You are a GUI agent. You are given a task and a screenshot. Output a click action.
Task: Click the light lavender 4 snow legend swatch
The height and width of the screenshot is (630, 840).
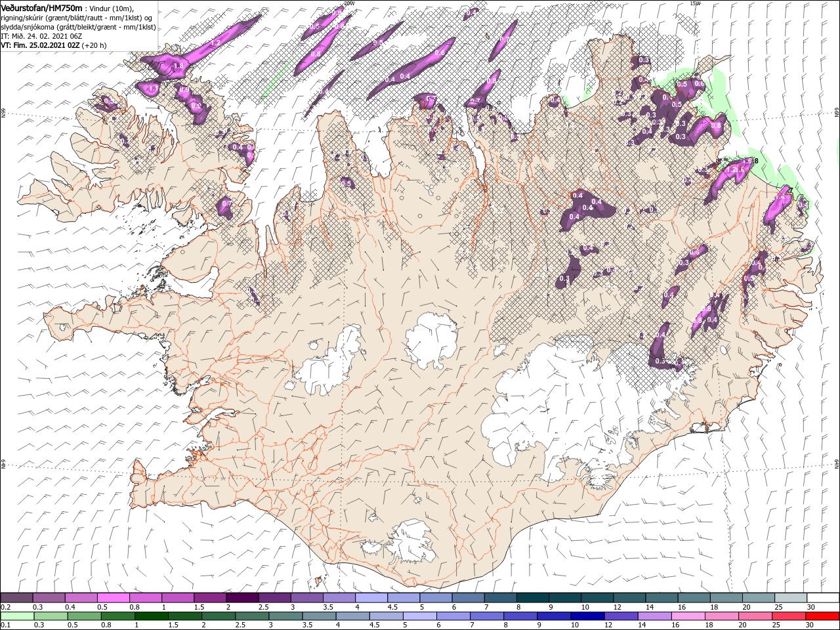coord(371,598)
